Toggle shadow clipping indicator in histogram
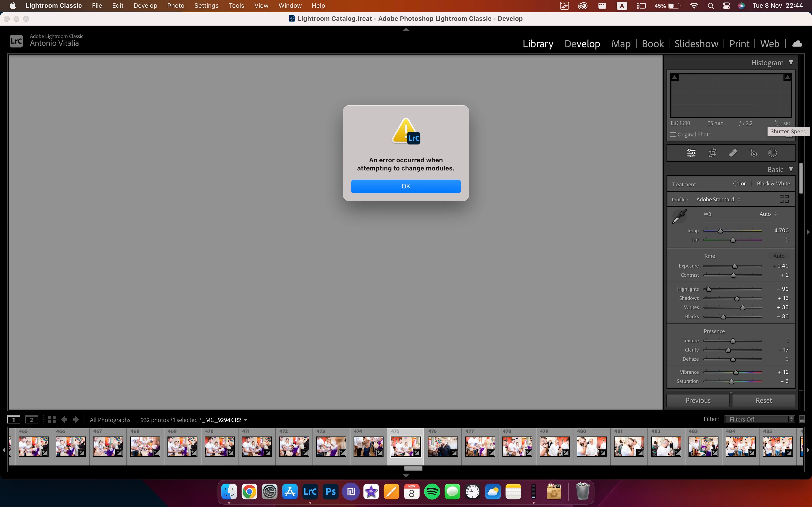The width and height of the screenshot is (812, 507). 674,77
